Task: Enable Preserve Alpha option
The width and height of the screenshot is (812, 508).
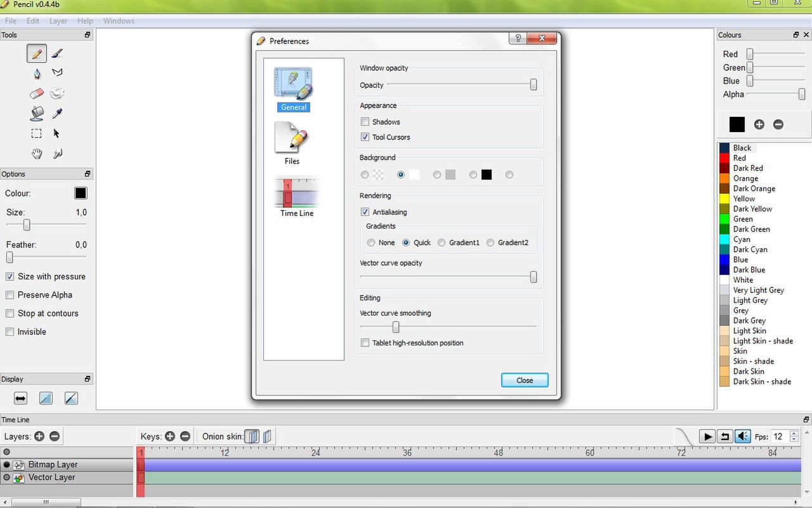Action: tap(10, 295)
